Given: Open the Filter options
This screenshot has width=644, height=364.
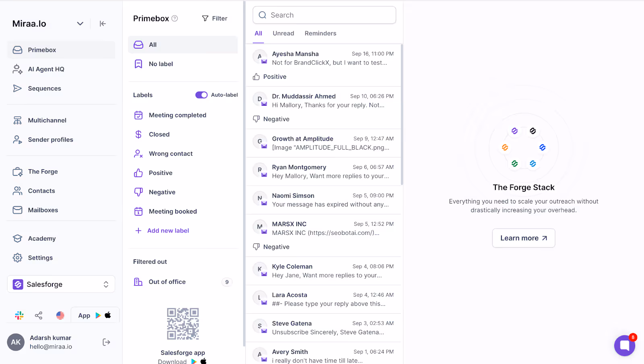Looking at the screenshot, I should point(215,19).
